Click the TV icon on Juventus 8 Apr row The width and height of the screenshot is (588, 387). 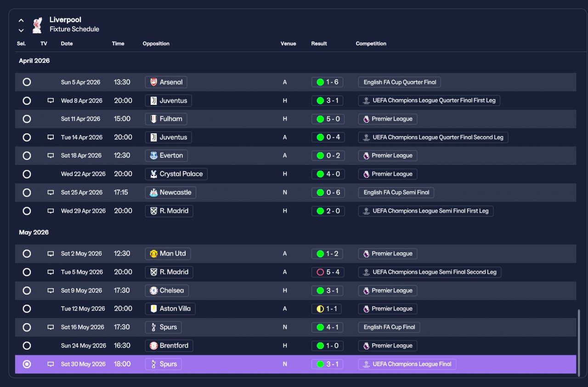coord(51,100)
